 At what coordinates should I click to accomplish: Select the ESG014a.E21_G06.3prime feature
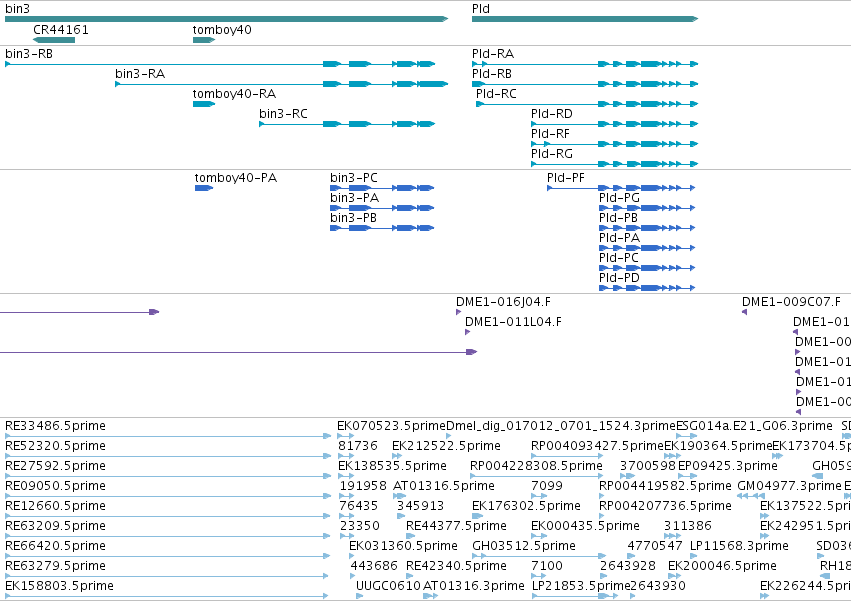click(687, 436)
